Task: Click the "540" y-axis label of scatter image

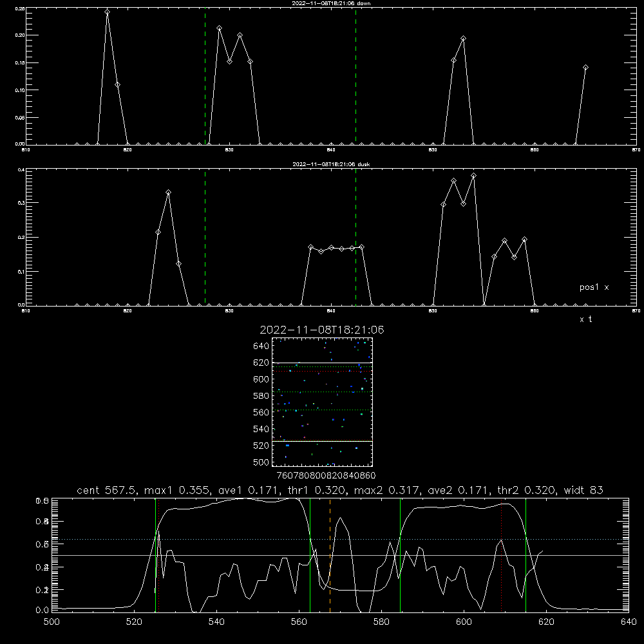Action: (261, 429)
